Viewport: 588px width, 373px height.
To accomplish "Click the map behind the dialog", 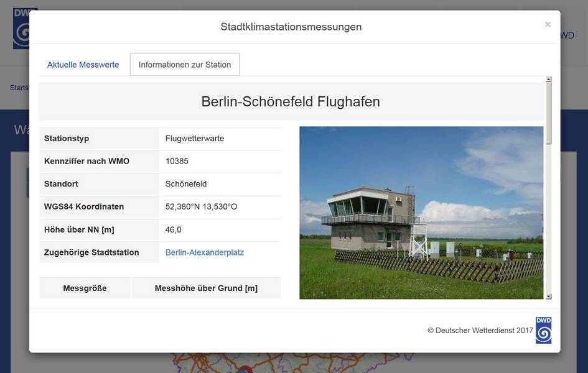I will click(249, 364).
